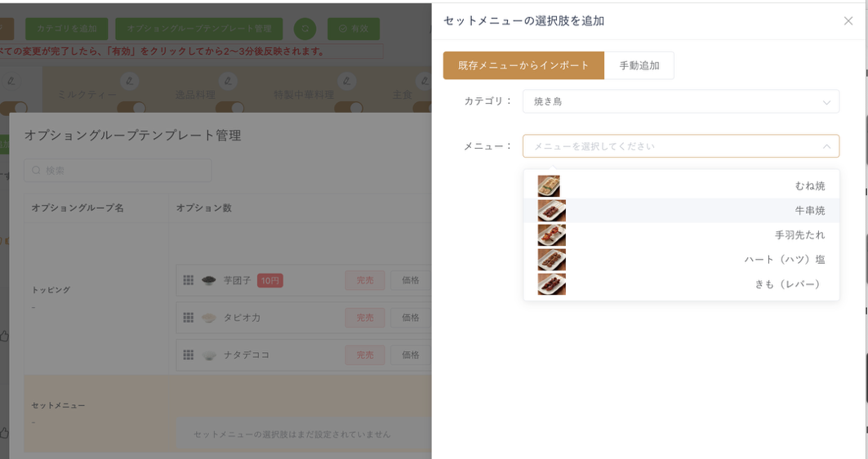This screenshot has height=459, width=868.
Task: Click the ハート（ハツ）塩 thumbnail image
Action: 552,259
